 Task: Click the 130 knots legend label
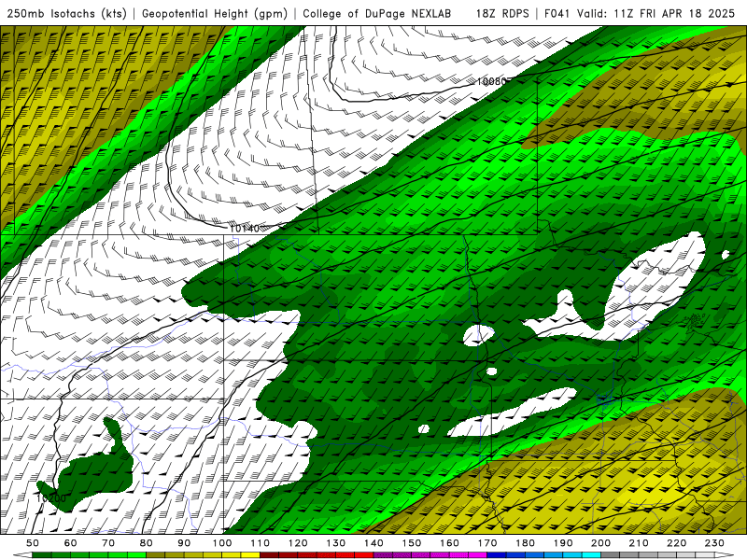click(336, 543)
